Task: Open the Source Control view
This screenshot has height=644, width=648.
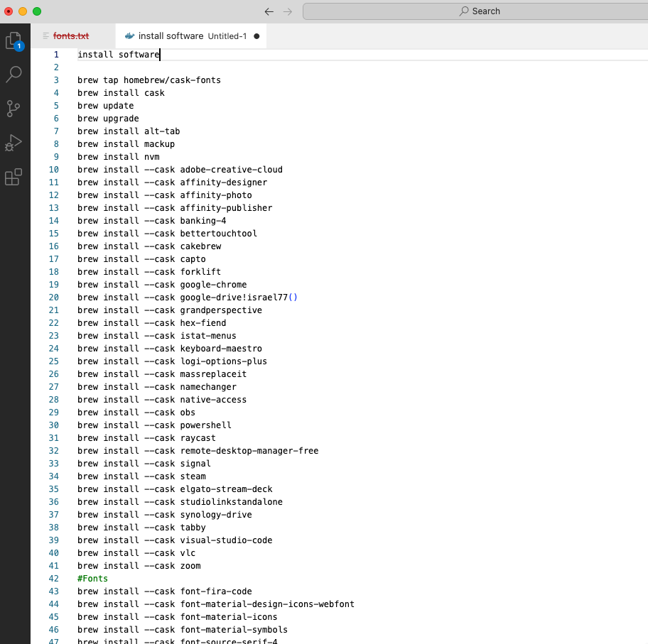Action: [x=15, y=108]
